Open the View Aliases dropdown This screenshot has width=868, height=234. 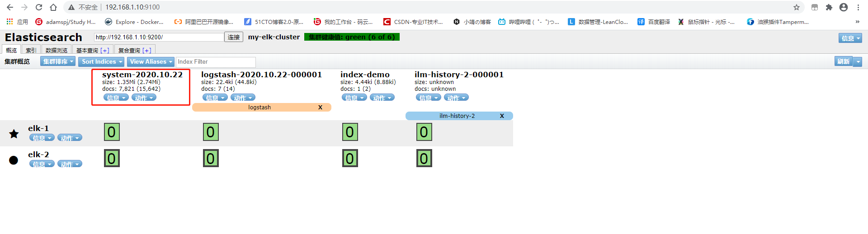[151, 61]
